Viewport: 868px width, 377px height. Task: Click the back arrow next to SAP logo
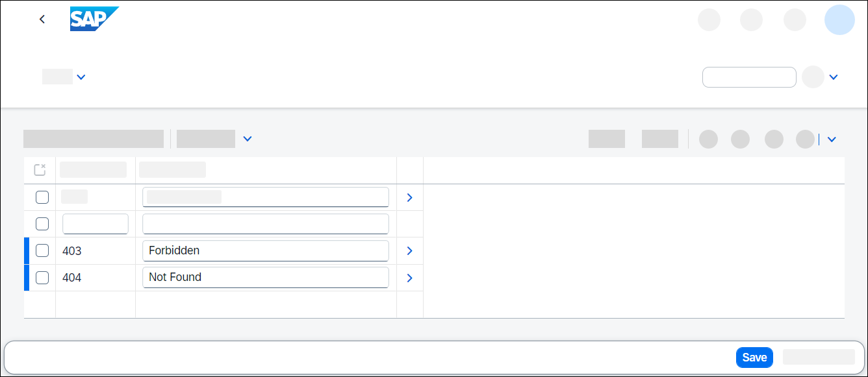42,19
